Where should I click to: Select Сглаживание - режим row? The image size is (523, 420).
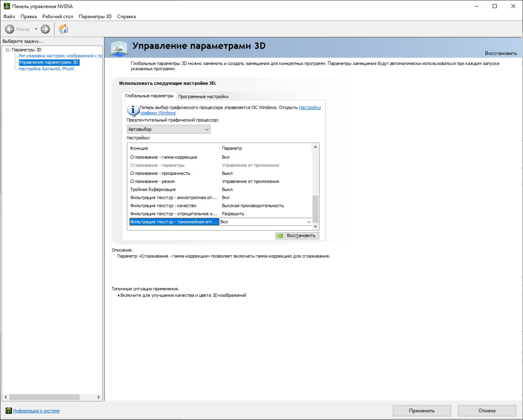click(220, 181)
